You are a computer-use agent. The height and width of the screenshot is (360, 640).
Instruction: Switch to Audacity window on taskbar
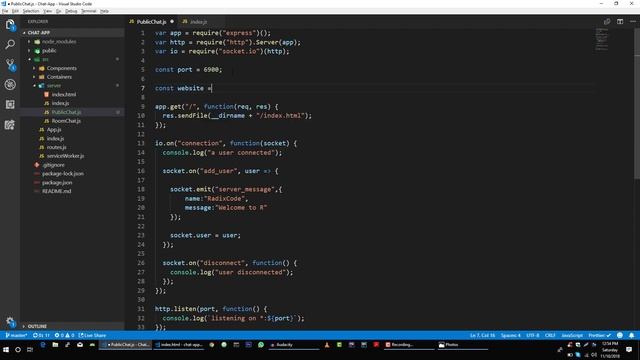click(293, 345)
